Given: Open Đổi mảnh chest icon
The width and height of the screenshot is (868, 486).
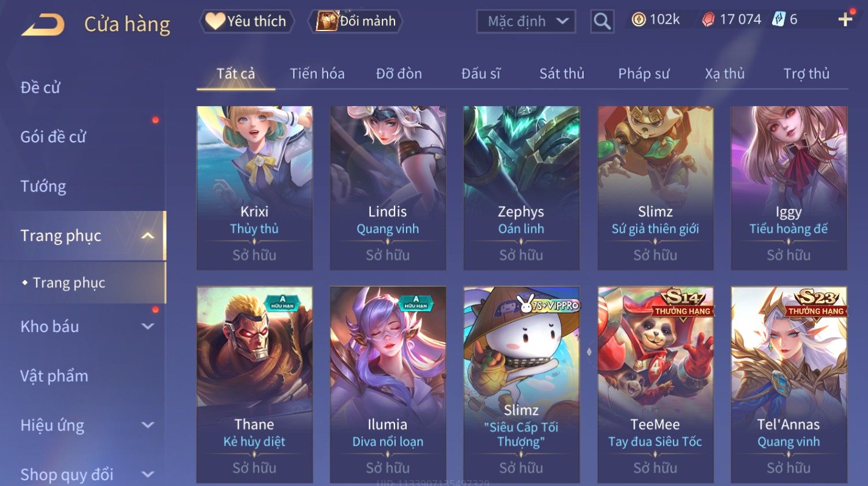Looking at the screenshot, I should (326, 21).
